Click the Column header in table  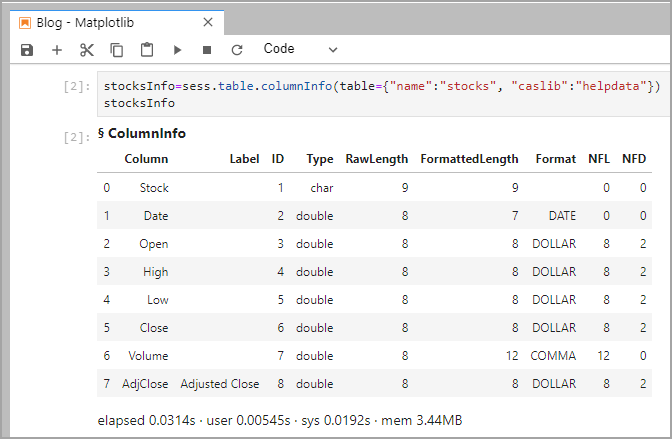pyautogui.click(x=146, y=159)
